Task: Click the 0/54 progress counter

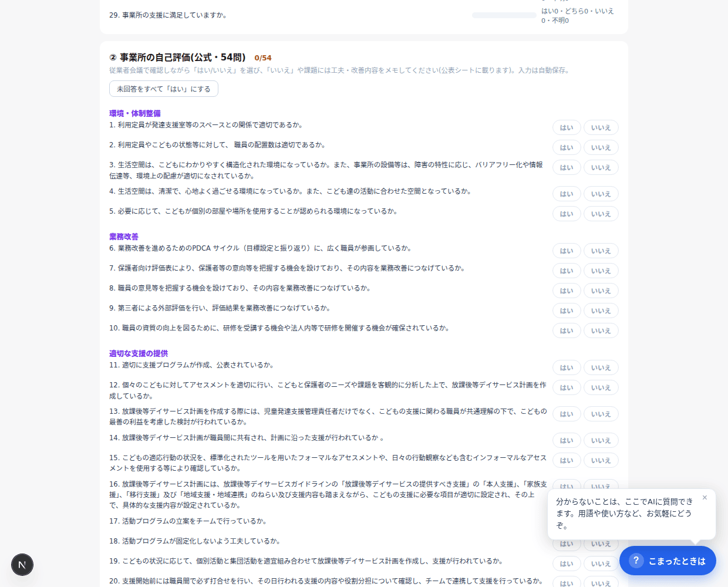Action: [263, 58]
